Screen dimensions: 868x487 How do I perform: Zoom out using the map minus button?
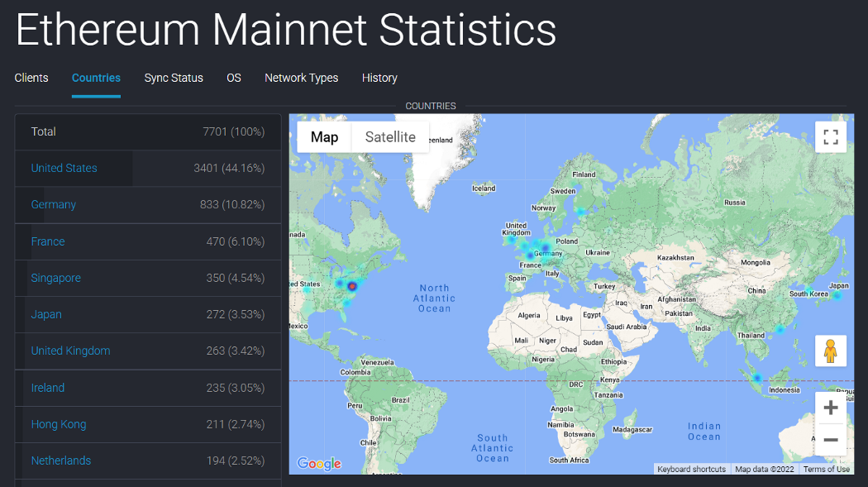click(831, 440)
